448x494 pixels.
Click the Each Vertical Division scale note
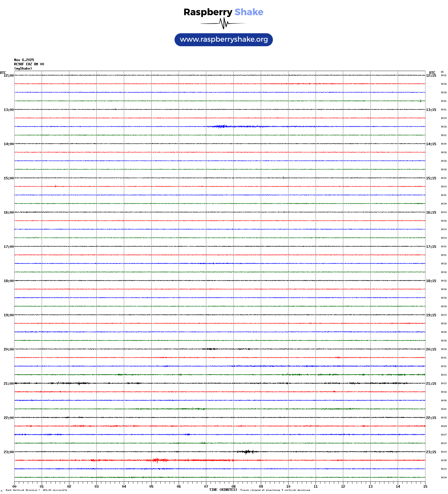(36, 490)
